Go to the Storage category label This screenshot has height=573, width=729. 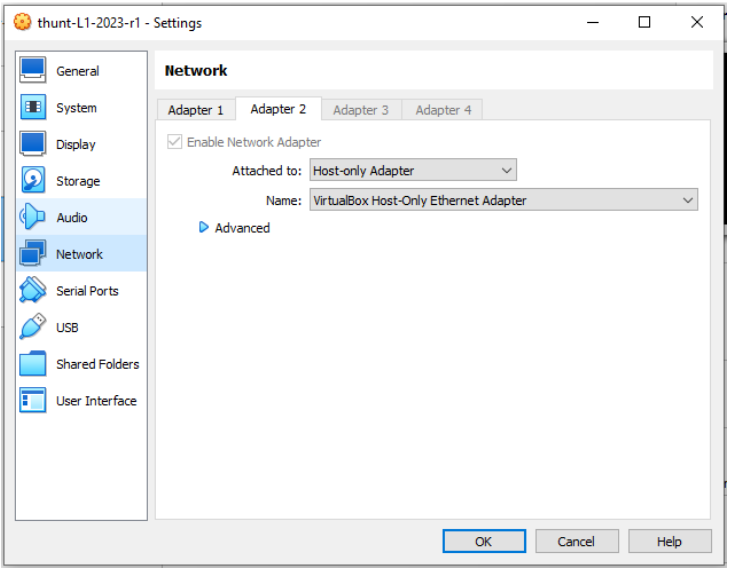78,181
